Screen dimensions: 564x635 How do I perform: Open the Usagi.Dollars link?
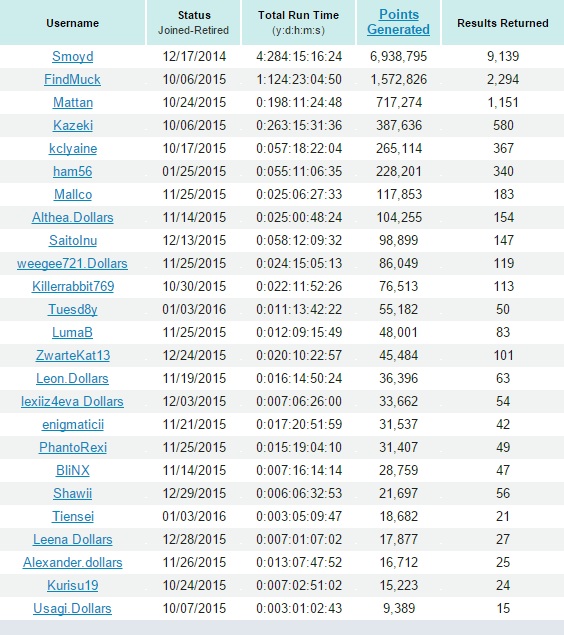pos(72,609)
